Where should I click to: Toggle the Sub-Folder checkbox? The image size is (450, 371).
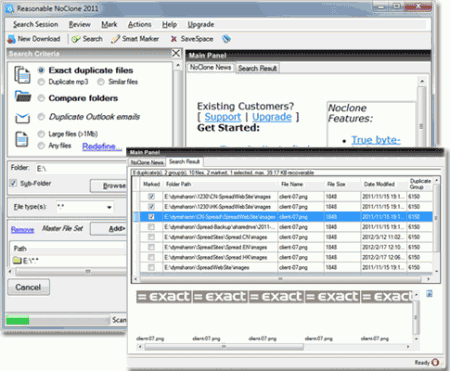click(13, 183)
